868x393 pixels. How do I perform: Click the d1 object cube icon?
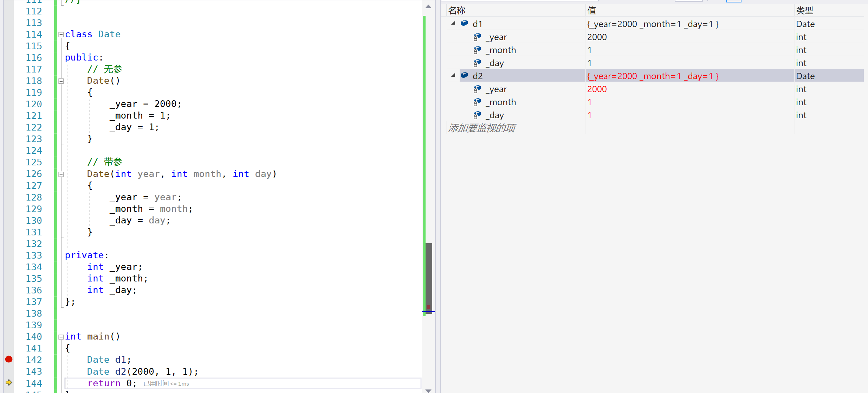click(464, 23)
